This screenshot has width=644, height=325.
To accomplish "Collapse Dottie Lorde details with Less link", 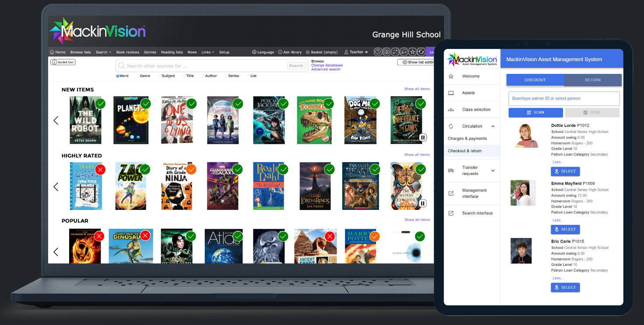I will 558,162.
